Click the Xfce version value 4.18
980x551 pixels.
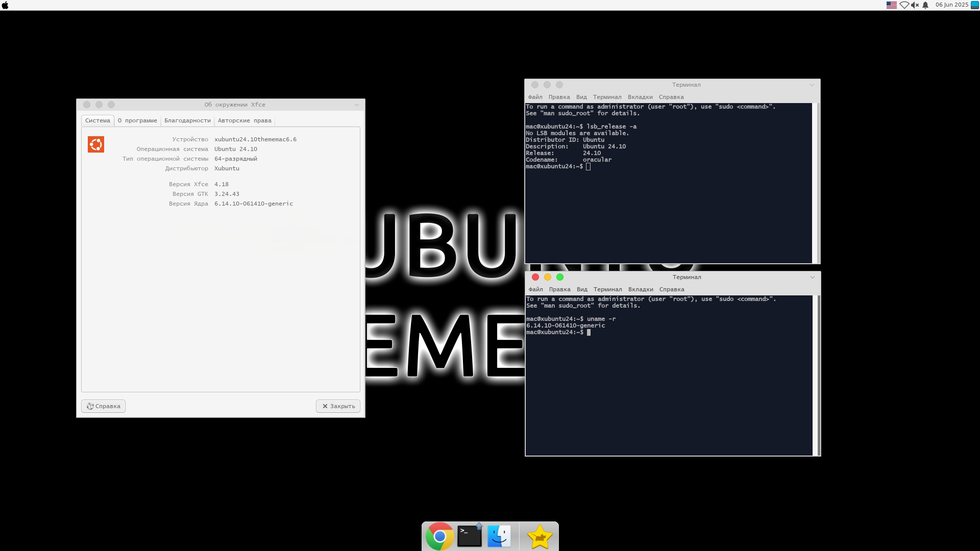point(222,184)
